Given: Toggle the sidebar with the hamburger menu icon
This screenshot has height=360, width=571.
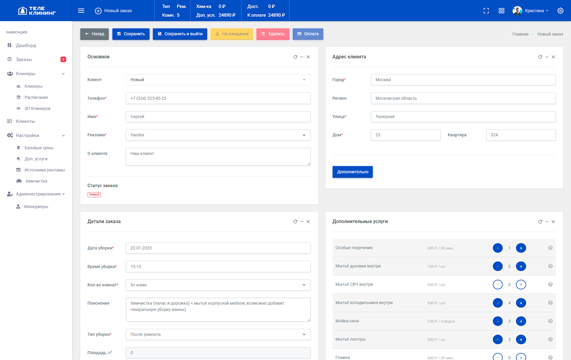Looking at the screenshot, I should (81, 11).
